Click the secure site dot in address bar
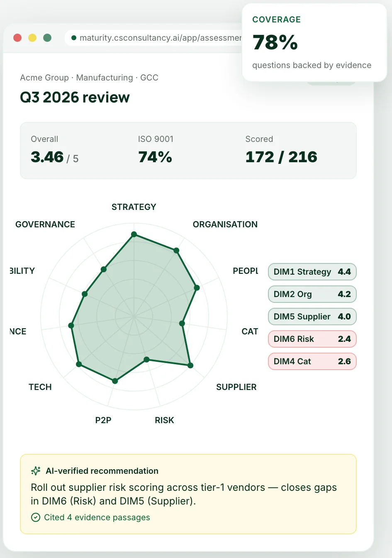Screen dimensions: 392x558 click(x=74, y=38)
